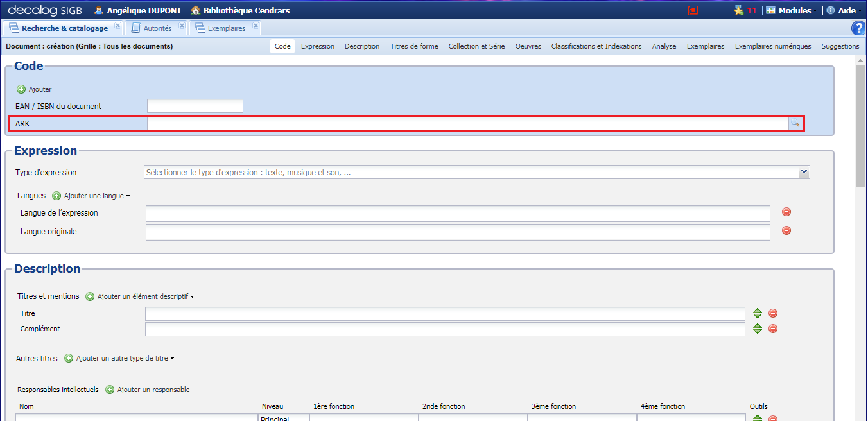Image resolution: width=868 pixels, height=421 pixels.
Task: Click the magnifier icon beside the ARK field
Action: coord(795,123)
